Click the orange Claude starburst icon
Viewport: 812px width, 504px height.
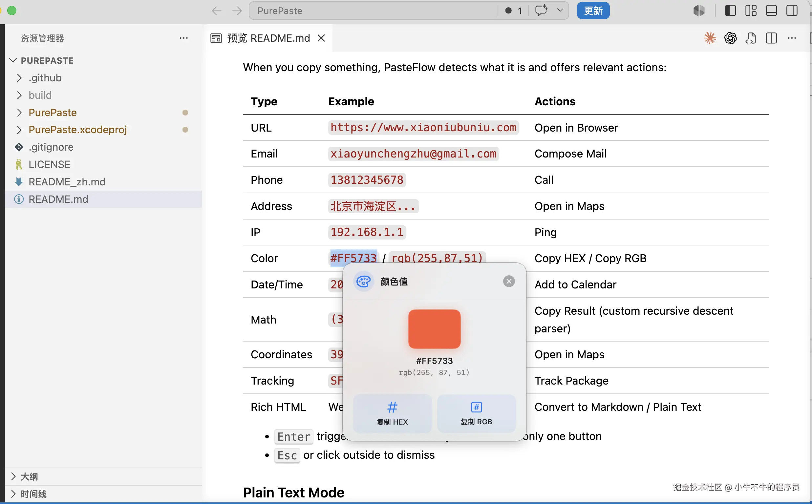[x=710, y=38]
